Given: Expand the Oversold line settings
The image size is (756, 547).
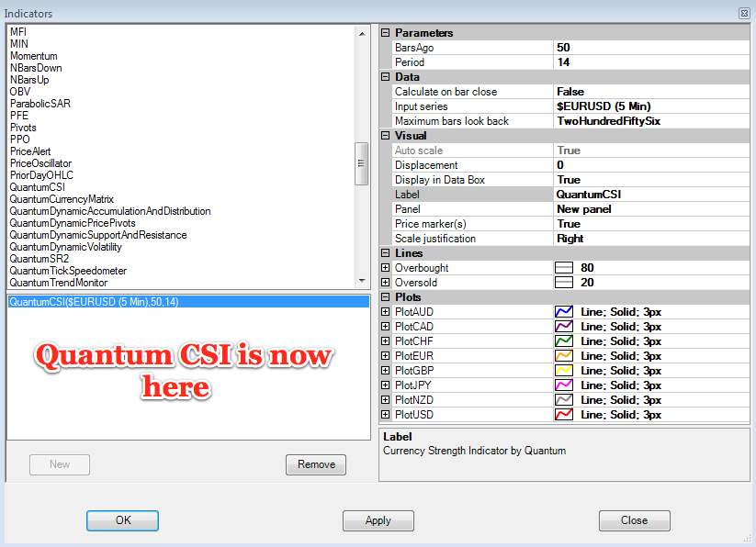Looking at the screenshot, I should [x=385, y=282].
